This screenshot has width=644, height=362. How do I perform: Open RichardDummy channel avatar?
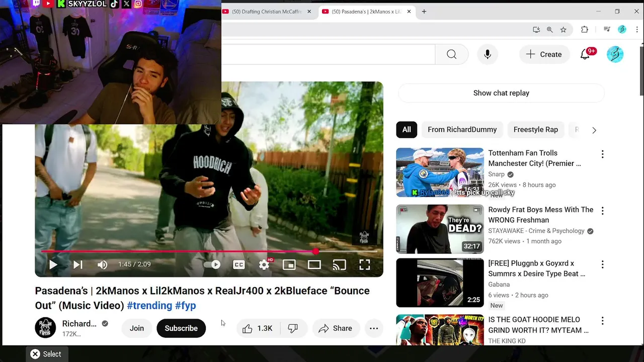click(x=45, y=328)
